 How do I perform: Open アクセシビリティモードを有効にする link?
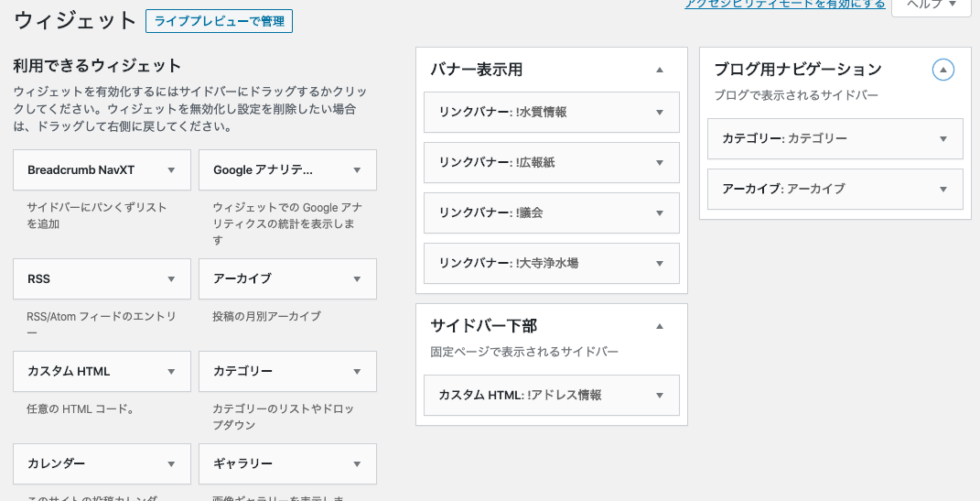pos(785,5)
